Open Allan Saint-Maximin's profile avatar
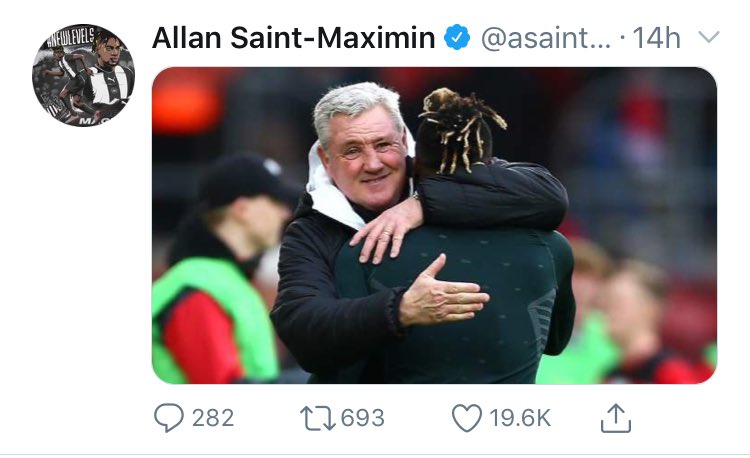This screenshot has width=750, height=458. pyautogui.click(x=83, y=75)
